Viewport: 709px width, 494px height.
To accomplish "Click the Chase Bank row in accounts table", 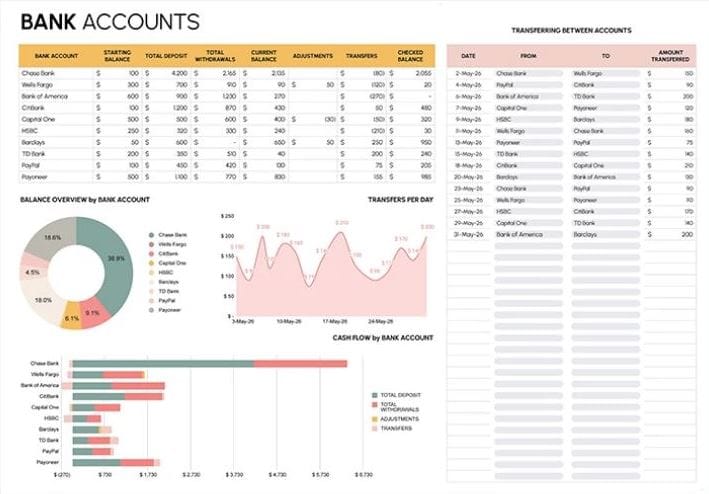I will [227, 73].
